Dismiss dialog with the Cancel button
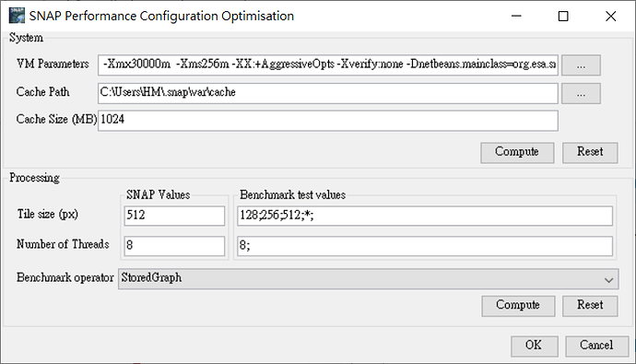Screen dimensions: 636x364 pyautogui.click(x=596, y=346)
